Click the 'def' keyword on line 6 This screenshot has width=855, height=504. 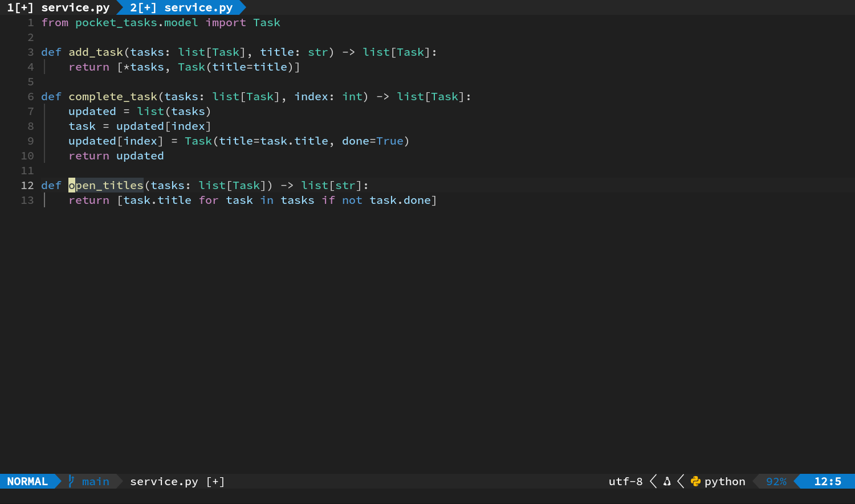pyautogui.click(x=51, y=96)
